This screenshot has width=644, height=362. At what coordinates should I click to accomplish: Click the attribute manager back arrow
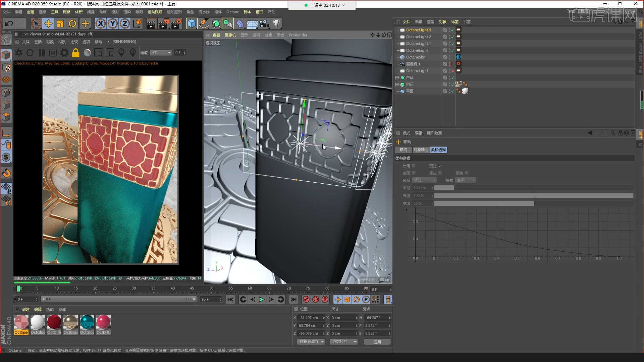(590, 133)
